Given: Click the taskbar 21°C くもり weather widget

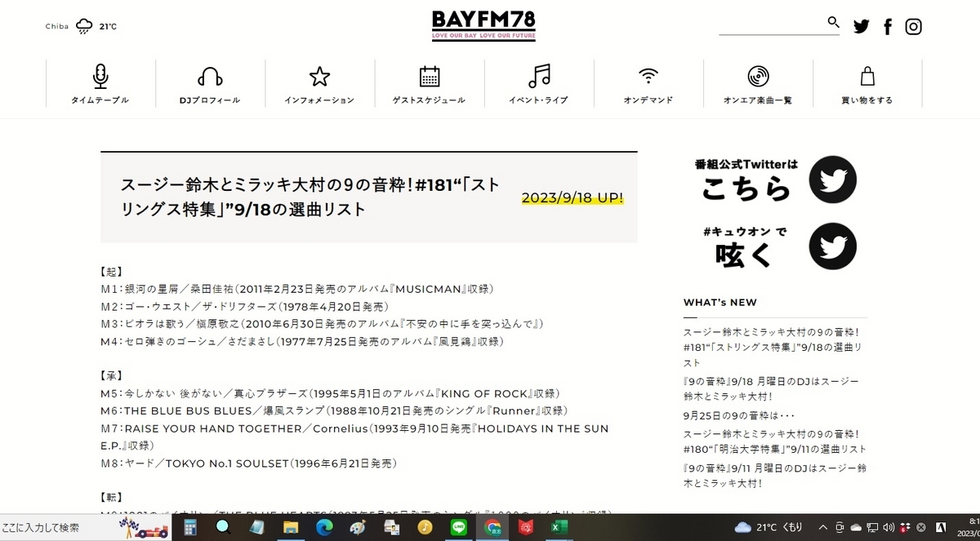Looking at the screenshot, I should tap(769, 527).
